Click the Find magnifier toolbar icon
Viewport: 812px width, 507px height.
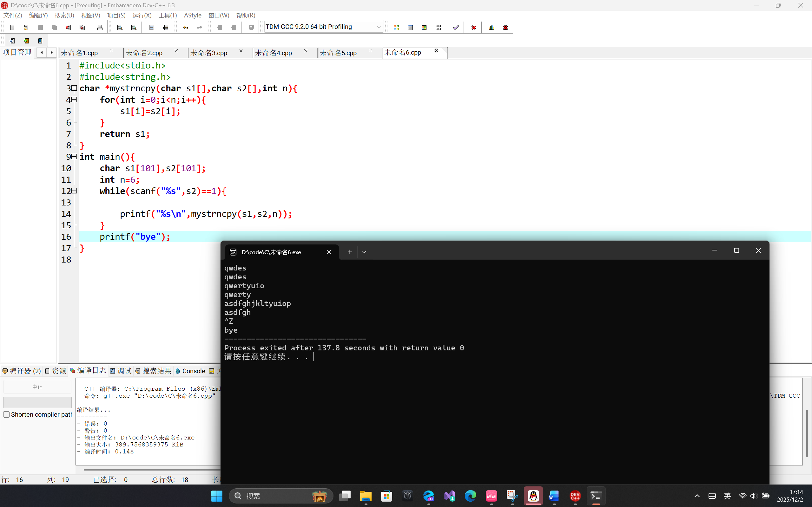click(120, 28)
